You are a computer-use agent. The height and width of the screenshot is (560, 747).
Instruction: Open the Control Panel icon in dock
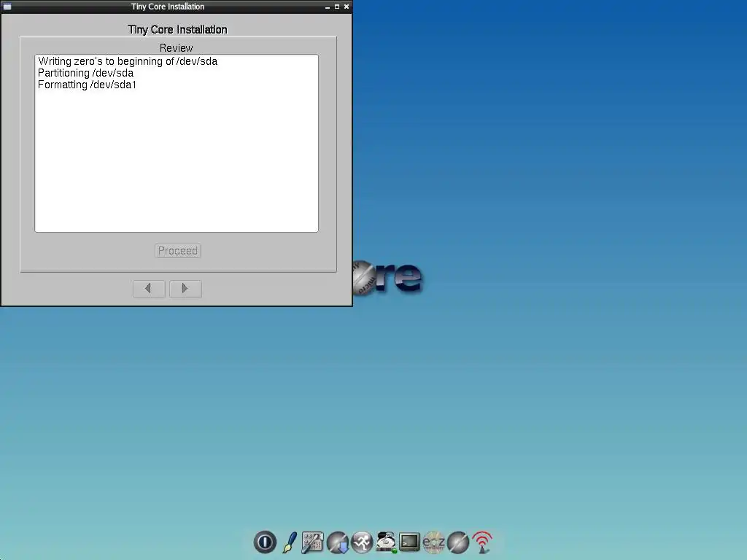[x=312, y=542]
